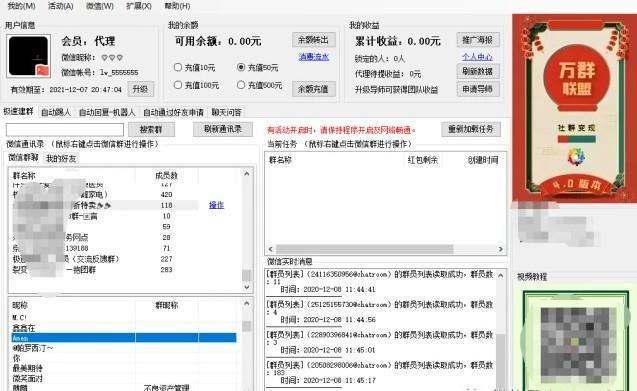The image size is (637, 391).
Task: Click group list scroll-down arrow
Action: [x=247, y=287]
